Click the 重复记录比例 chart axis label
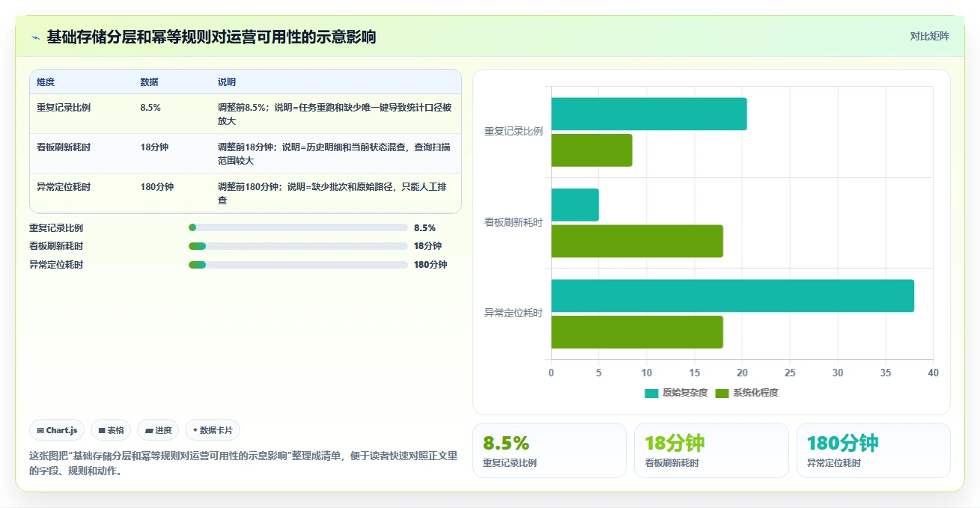 pos(514,132)
